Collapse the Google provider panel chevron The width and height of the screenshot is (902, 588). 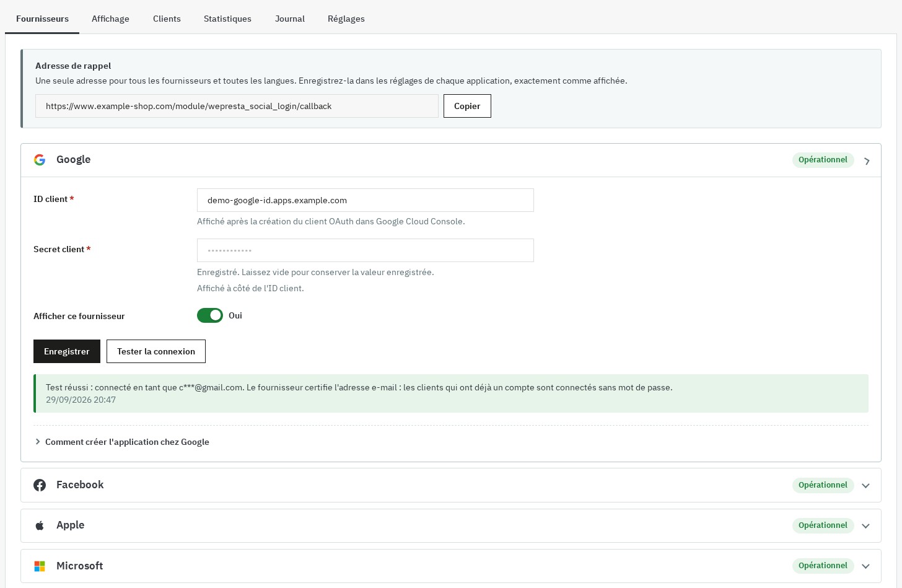[x=867, y=160]
